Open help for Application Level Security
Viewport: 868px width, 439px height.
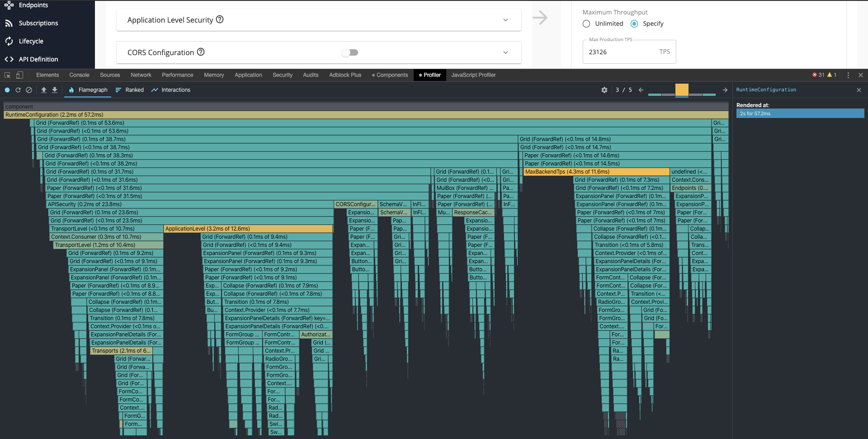coord(220,19)
